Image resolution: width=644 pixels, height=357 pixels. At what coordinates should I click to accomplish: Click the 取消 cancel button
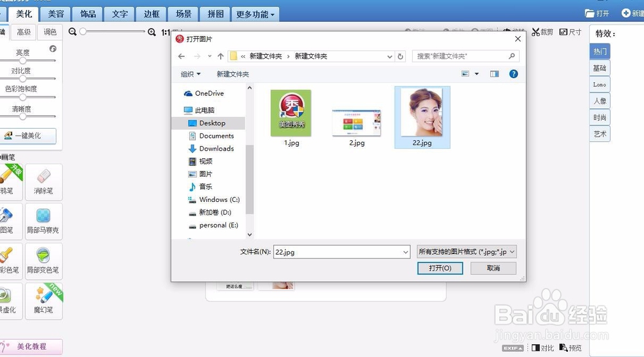pyautogui.click(x=493, y=268)
